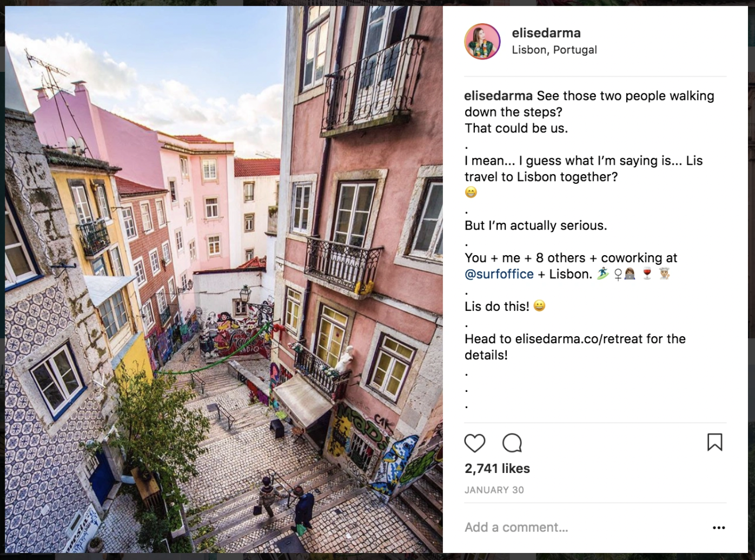The height and width of the screenshot is (560, 755).
Task: Open elisedarma's profile picture avatar
Action: click(482, 41)
